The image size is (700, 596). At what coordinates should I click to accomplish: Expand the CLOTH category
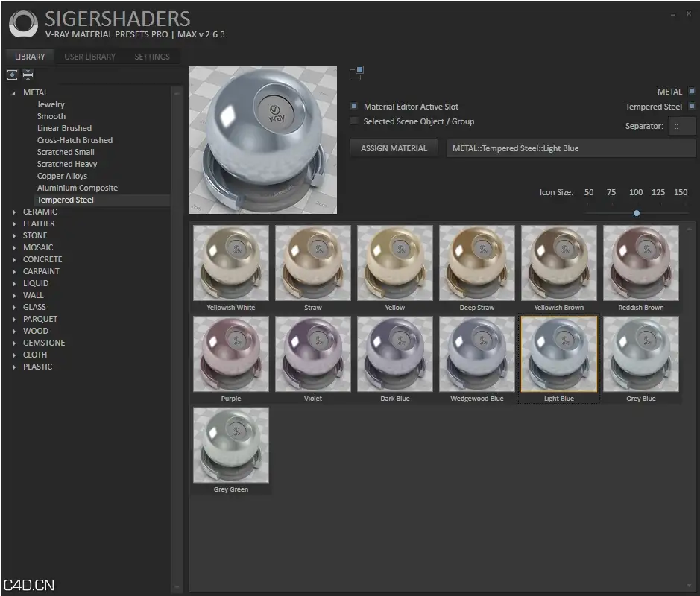(14, 355)
